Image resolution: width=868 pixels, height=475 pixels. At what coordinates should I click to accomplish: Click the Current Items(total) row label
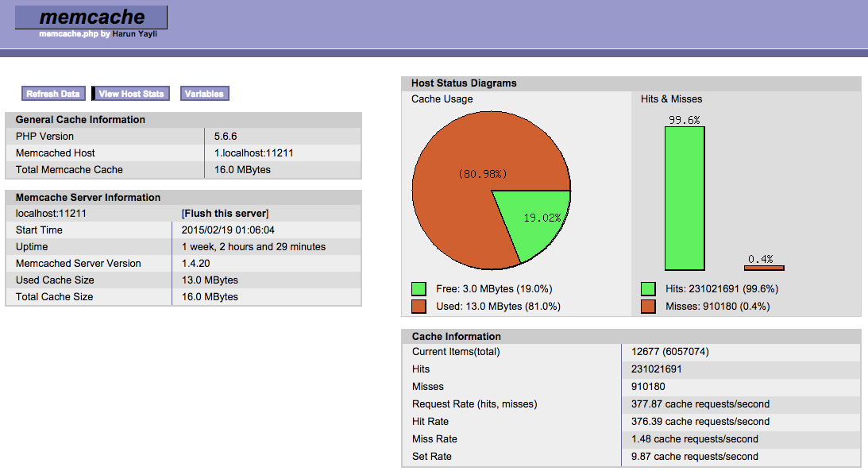(456, 352)
